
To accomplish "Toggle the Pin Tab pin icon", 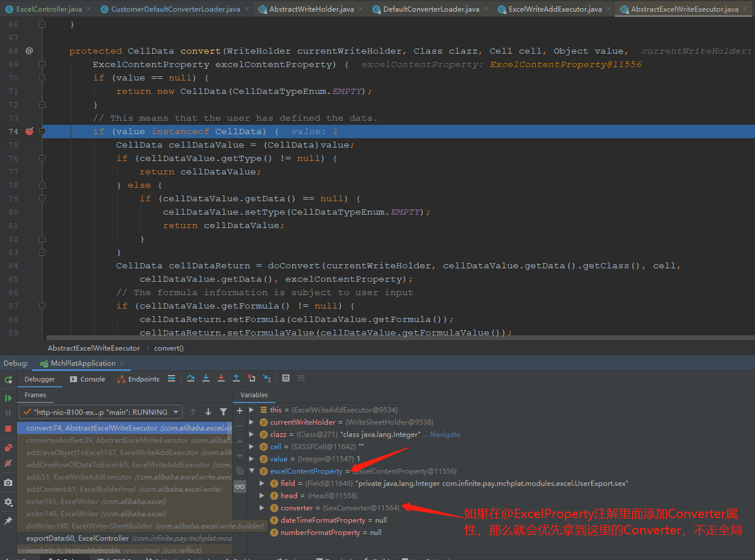I will tap(8, 520).
